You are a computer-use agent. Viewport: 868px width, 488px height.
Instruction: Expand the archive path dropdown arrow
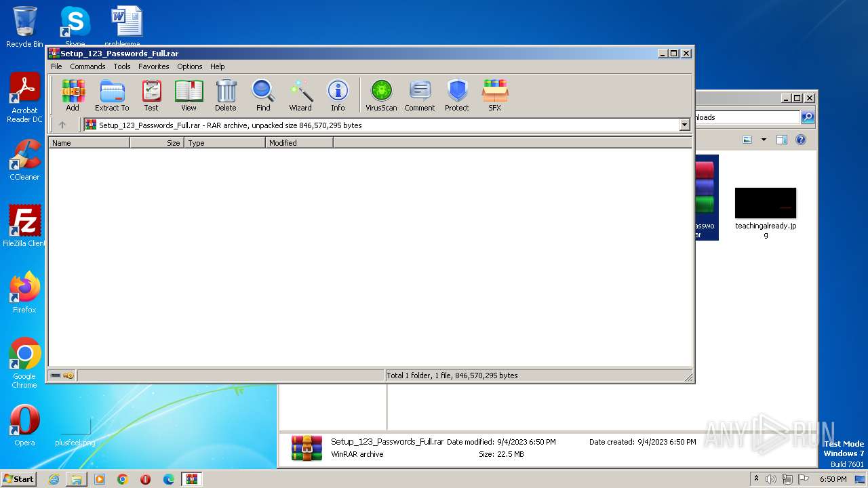point(684,125)
